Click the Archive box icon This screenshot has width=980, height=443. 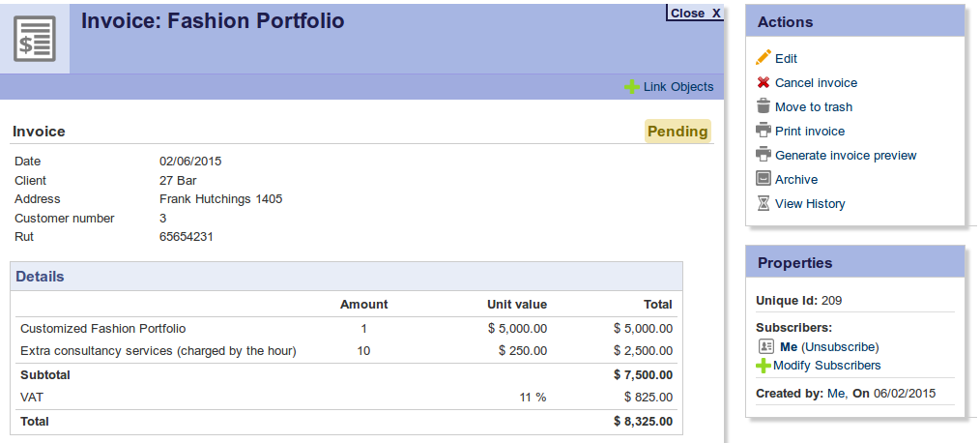click(x=763, y=179)
